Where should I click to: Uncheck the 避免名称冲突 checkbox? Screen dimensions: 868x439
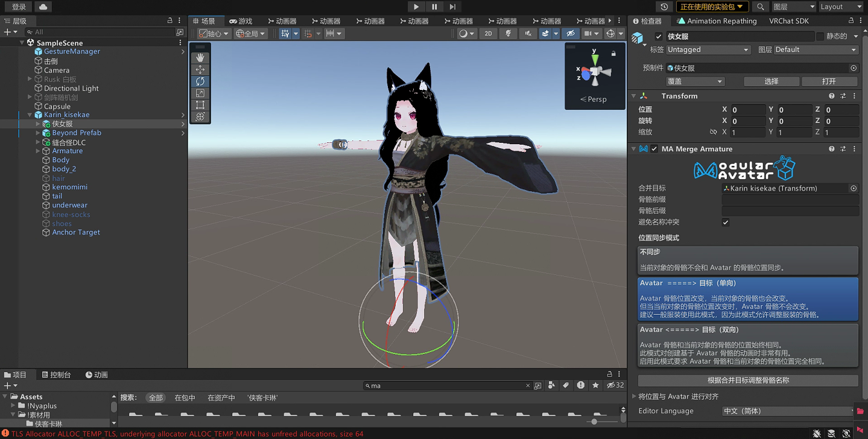pyautogui.click(x=726, y=223)
